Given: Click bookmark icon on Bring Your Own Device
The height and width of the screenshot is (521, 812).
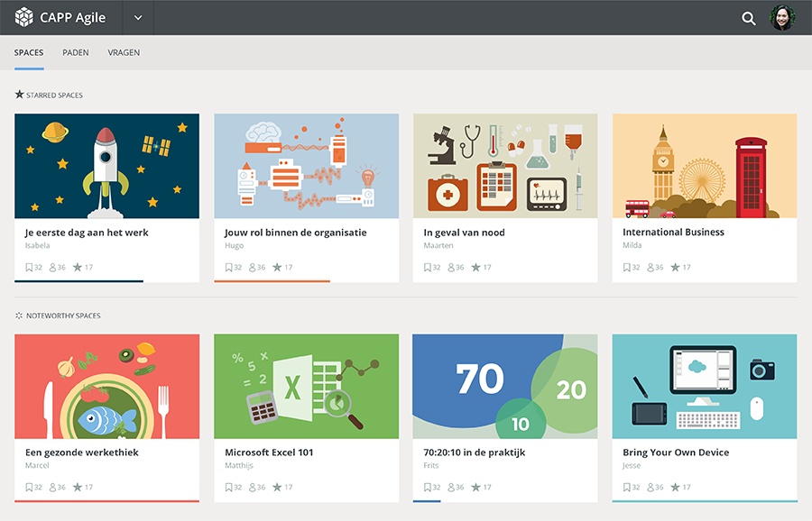Looking at the screenshot, I should pos(627,488).
